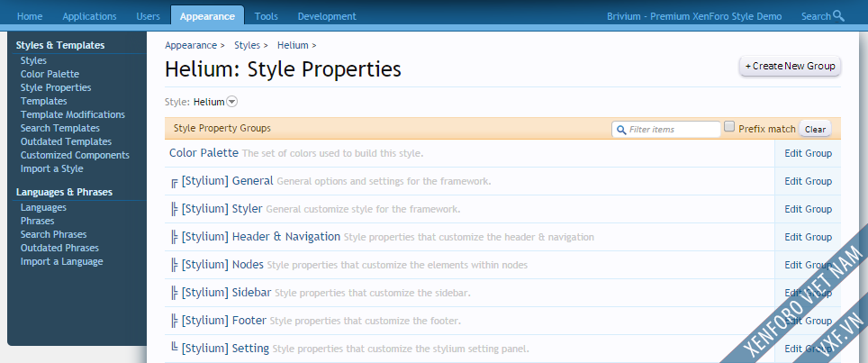Click Edit Group for Color Palette
This screenshot has width=868, height=363.
(x=808, y=153)
